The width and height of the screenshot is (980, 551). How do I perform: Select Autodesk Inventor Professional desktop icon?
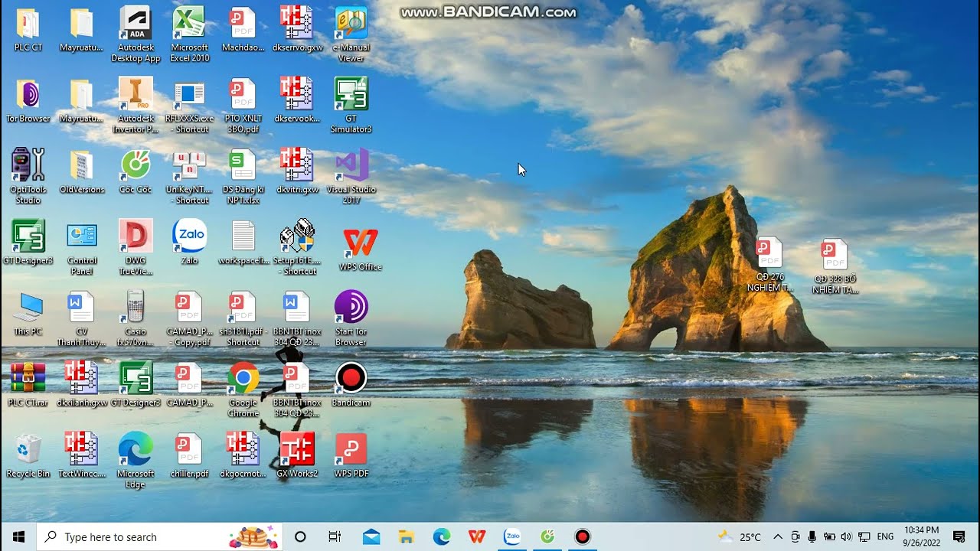(136, 105)
